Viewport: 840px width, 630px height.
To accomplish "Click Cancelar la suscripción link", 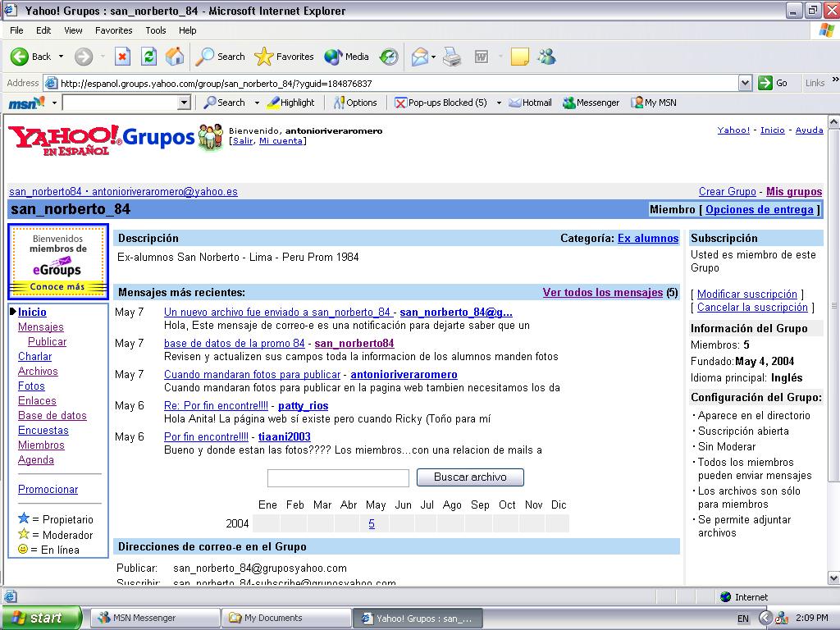I will (x=752, y=308).
